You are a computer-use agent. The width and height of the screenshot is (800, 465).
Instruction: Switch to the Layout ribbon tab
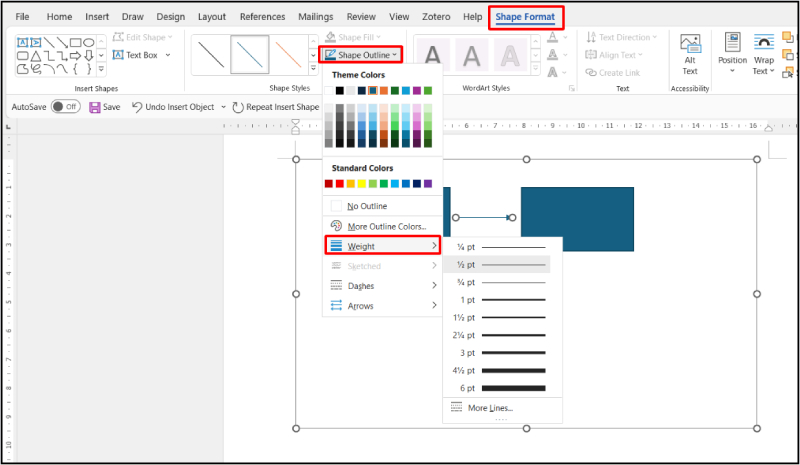coord(212,17)
